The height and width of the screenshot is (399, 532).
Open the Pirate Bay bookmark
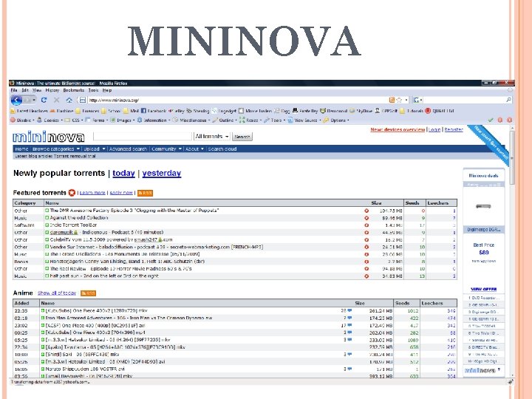pos(305,111)
